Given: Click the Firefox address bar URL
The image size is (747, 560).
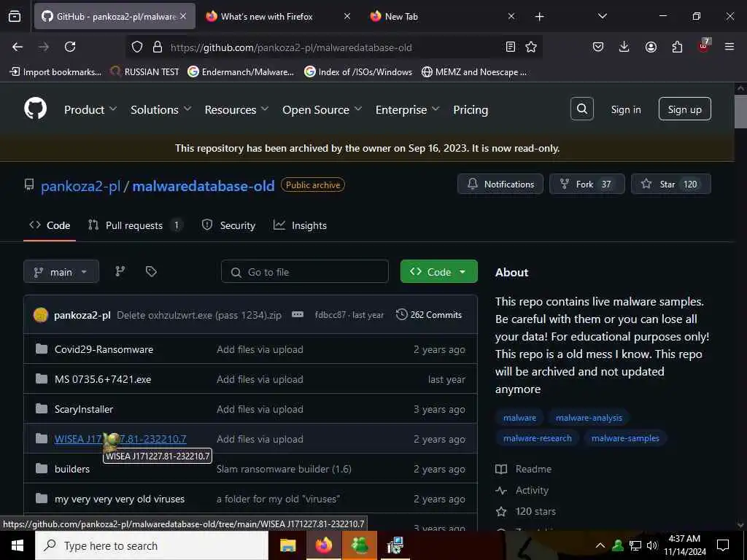Looking at the screenshot, I should [x=291, y=47].
